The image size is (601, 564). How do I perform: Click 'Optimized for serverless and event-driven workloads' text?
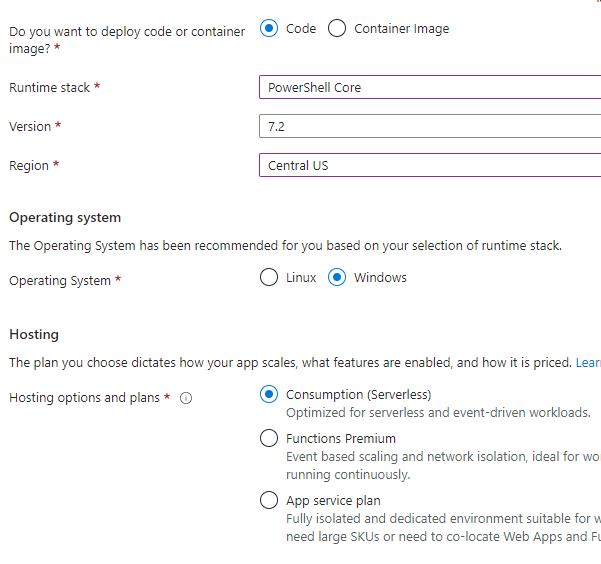[438, 413]
